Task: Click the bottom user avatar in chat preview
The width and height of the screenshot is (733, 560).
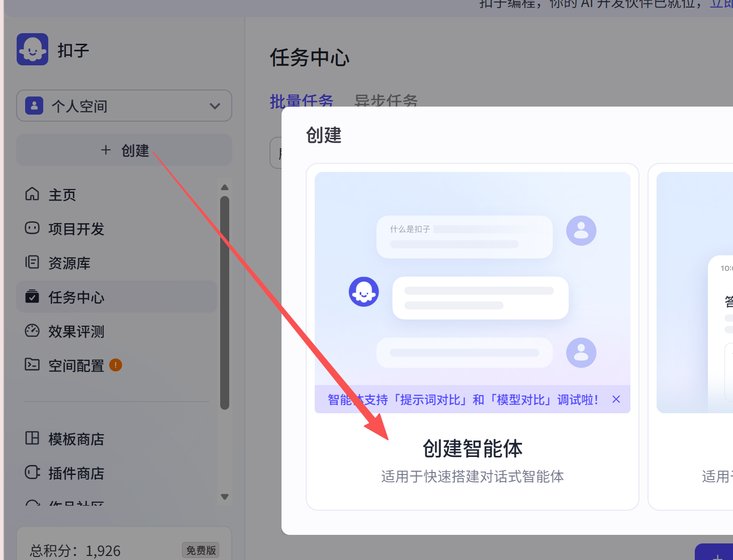Action: pyautogui.click(x=581, y=352)
